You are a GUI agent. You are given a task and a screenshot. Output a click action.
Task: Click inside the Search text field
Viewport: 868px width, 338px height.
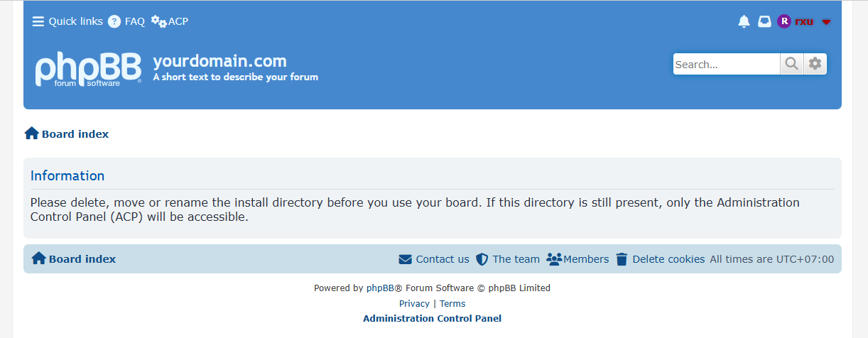(726, 64)
